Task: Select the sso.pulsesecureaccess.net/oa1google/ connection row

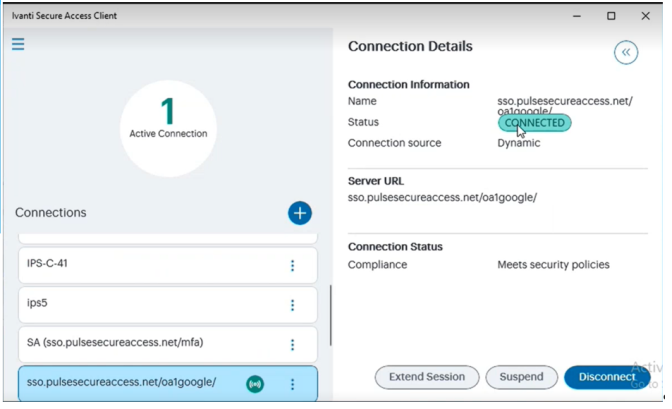Action: coord(168,383)
